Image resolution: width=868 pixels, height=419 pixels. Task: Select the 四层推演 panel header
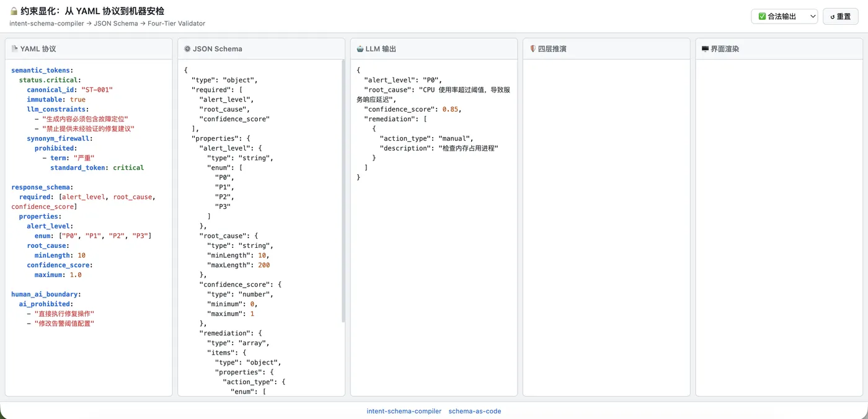pyautogui.click(x=606, y=48)
